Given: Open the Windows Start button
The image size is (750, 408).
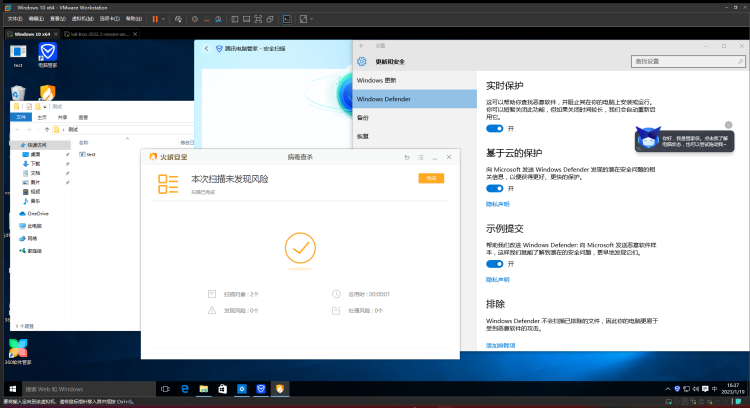Looking at the screenshot, I should pyautogui.click(x=13, y=389).
